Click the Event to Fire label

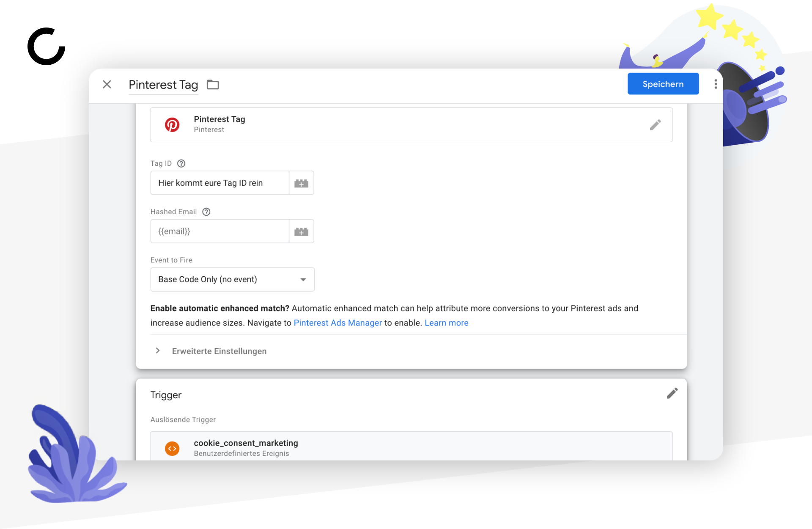click(x=171, y=260)
